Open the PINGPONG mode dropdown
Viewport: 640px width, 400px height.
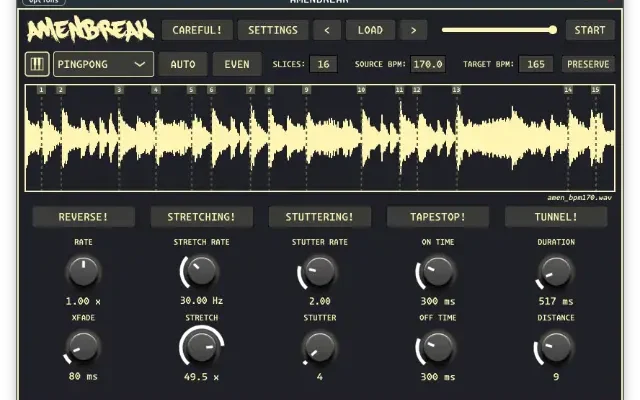[103, 64]
